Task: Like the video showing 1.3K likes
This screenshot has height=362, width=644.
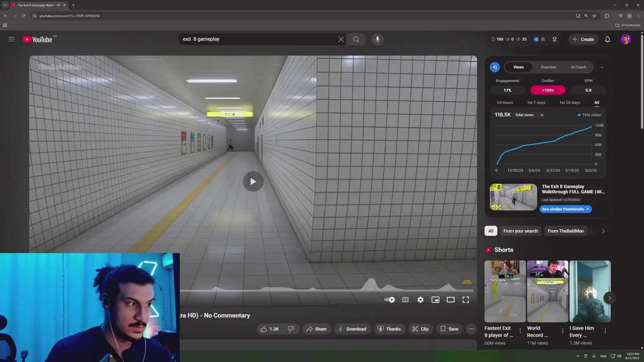Action: click(269, 329)
